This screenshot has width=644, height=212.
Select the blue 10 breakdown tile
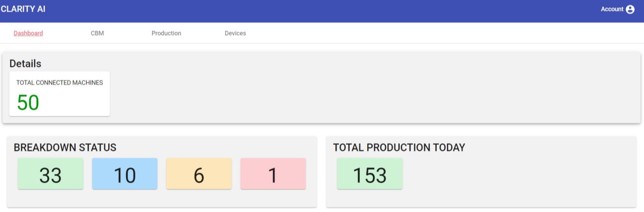(x=125, y=174)
